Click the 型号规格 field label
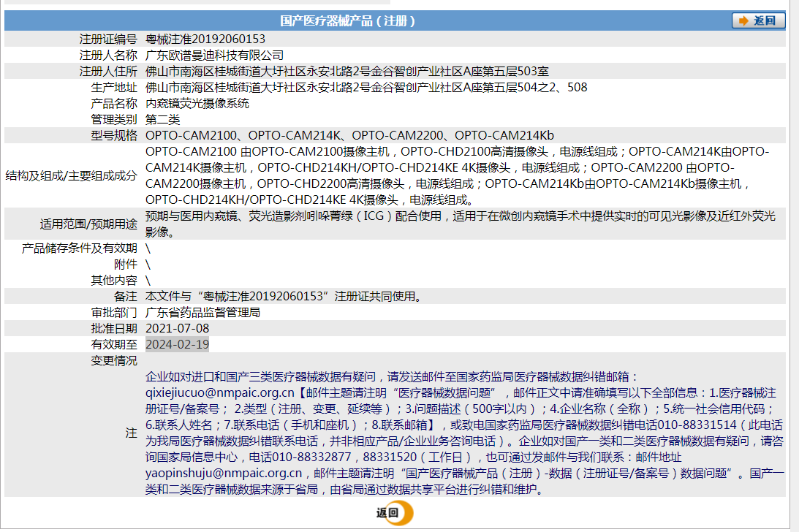 point(114,135)
